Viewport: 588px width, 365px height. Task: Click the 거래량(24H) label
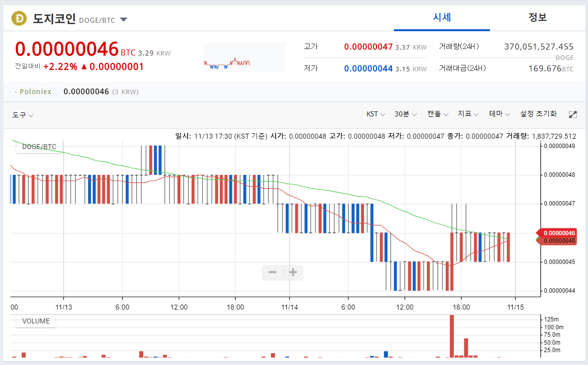(x=459, y=47)
